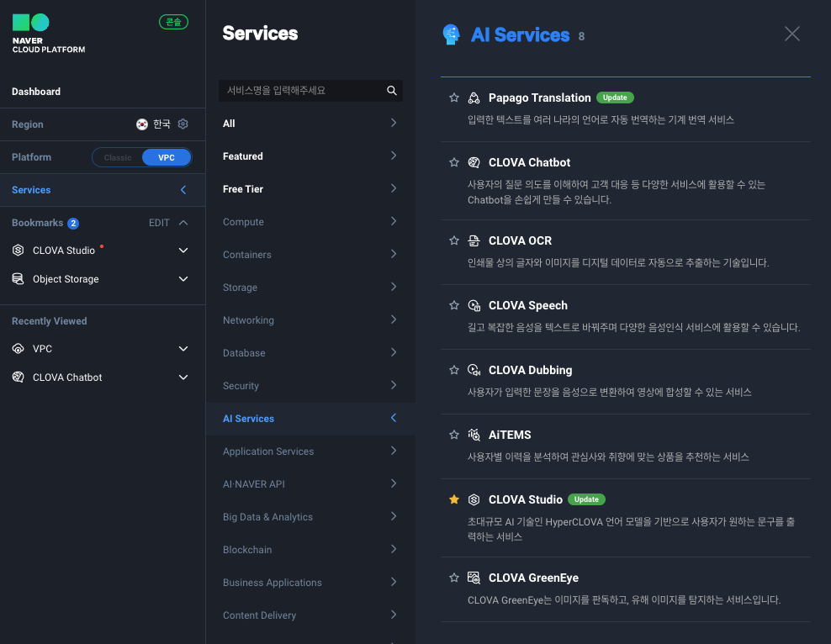Bookmark CLOVA GreenEye with its star
Image resolution: width=831 pixels, height=644 pixels.
click(x=454, y=578)
